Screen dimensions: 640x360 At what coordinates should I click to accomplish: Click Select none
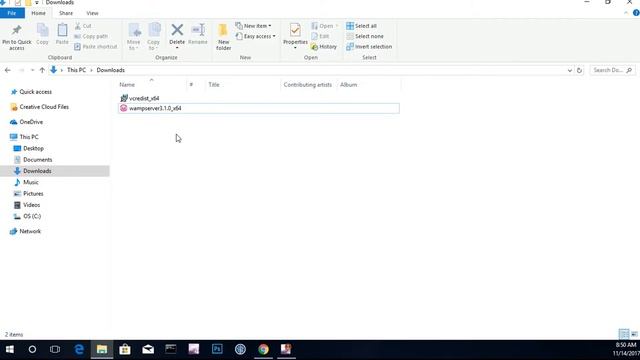click(x=365, y=36)
